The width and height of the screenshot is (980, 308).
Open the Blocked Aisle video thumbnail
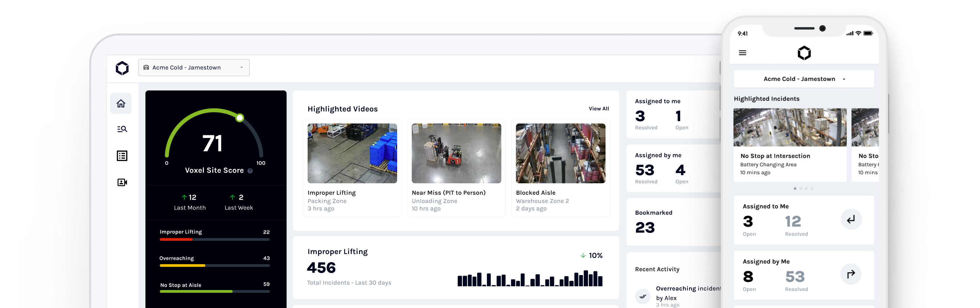pyautogui.click(x=560, y=153)
